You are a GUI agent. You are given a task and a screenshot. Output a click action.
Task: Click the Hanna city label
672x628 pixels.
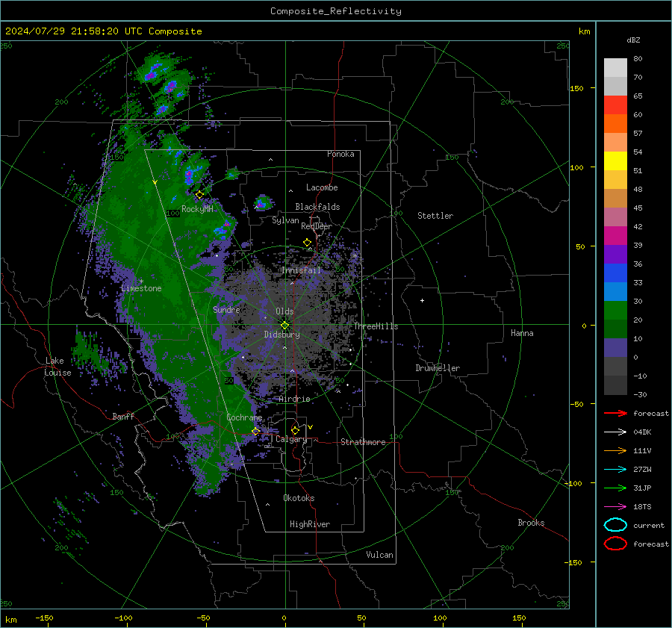click(x=522, y=333)
